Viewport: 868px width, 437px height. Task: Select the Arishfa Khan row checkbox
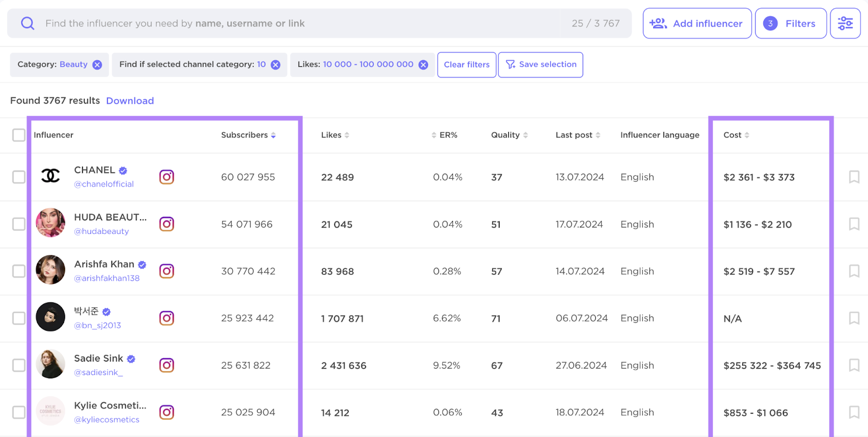[19, 271]
